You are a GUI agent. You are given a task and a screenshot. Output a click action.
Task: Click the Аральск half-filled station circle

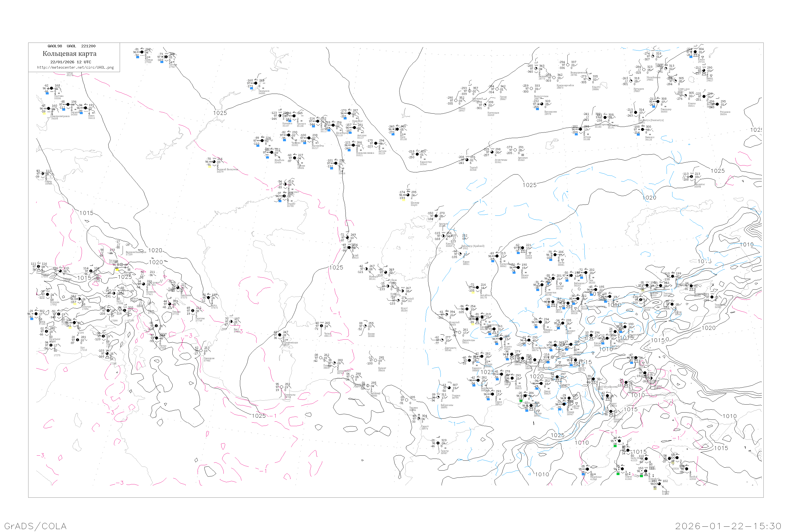tap(436, 216)
